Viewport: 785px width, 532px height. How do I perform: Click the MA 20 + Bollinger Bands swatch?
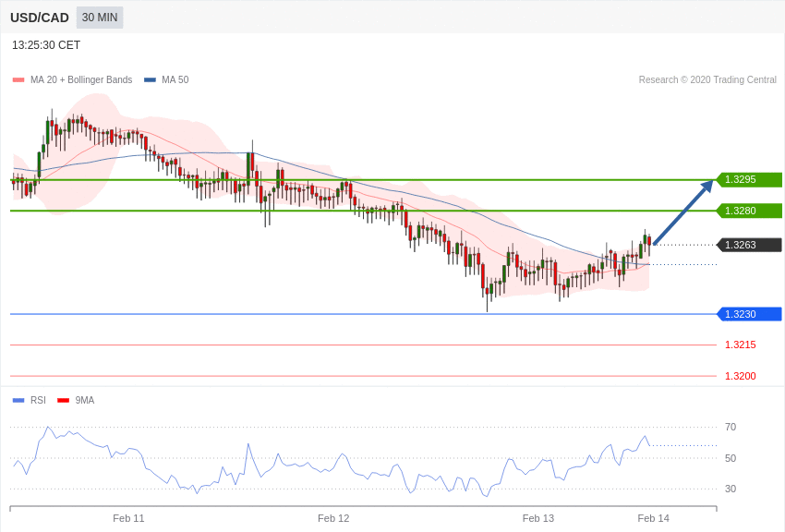(x=18, y=80)
